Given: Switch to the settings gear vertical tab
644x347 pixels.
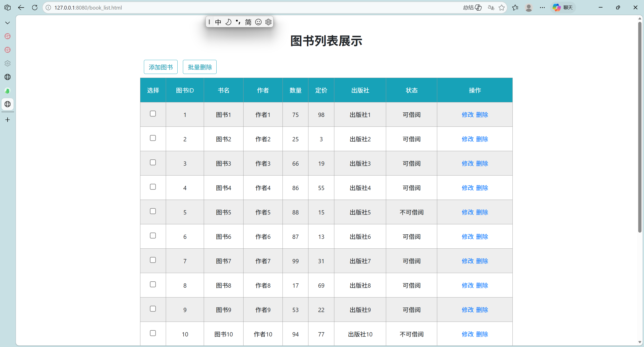Looking at the screenshot, I should tap(8, 63).
